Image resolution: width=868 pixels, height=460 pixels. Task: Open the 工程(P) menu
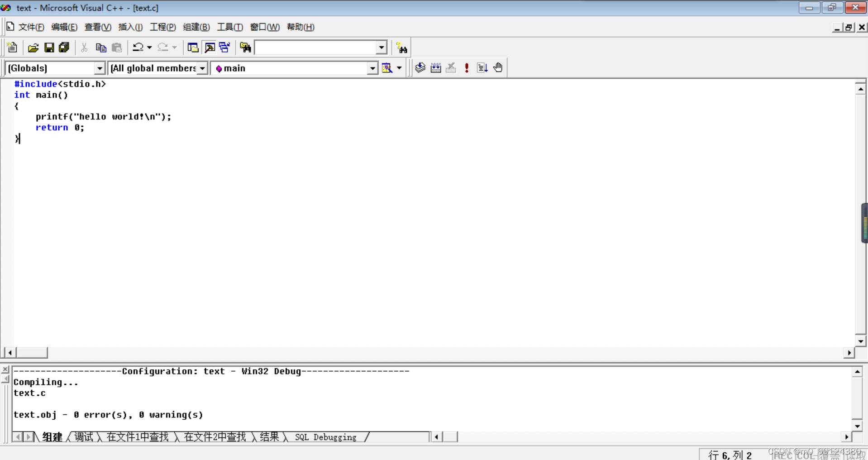[x=163, y=27]
